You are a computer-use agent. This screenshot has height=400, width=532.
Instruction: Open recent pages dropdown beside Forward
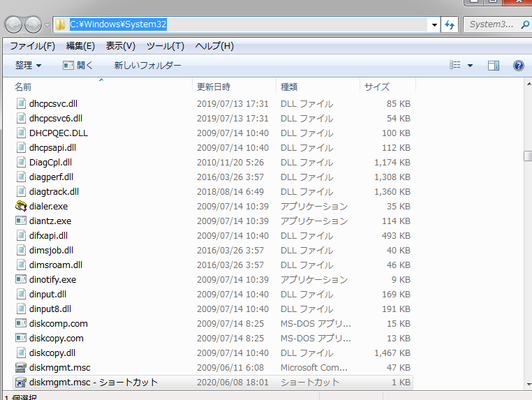[x=47, y=24]
